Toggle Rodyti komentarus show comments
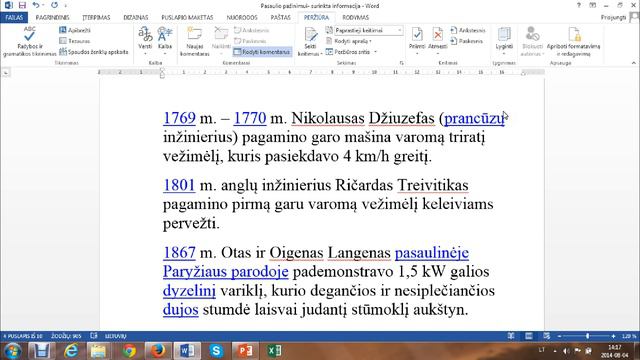Screen dimensions: 640x360 coord(262,52)
